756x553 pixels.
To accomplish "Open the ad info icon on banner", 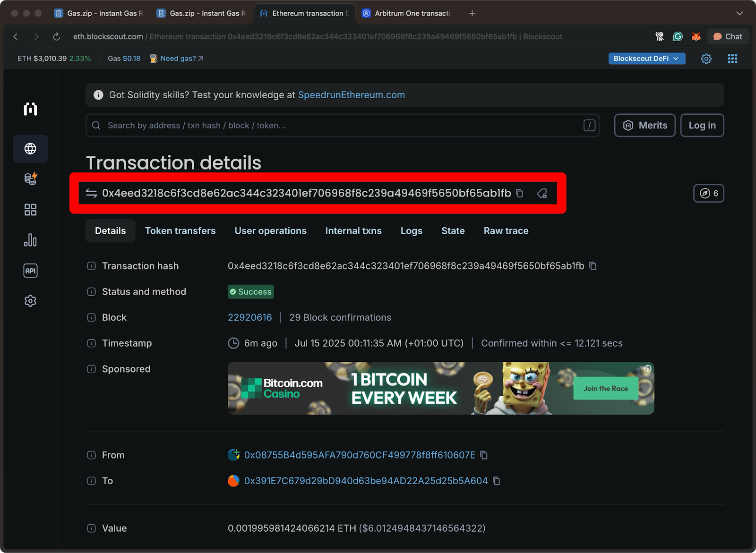I will 648,368.
